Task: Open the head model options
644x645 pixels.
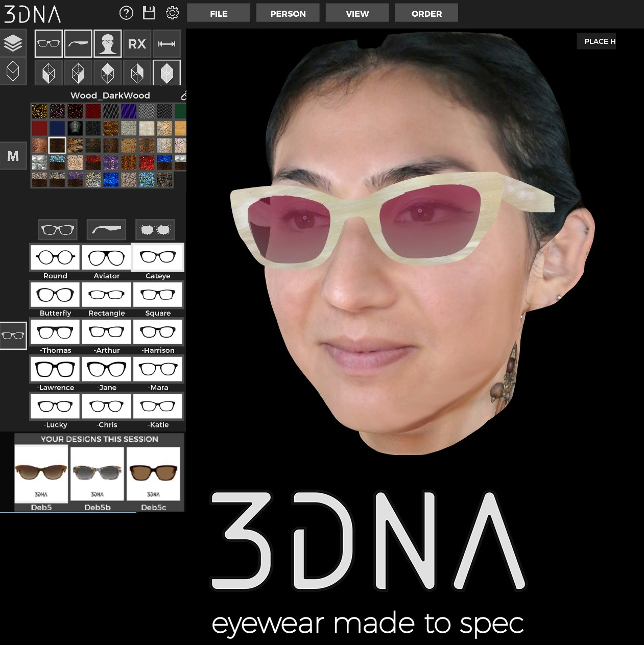Action: coord(107,43)
